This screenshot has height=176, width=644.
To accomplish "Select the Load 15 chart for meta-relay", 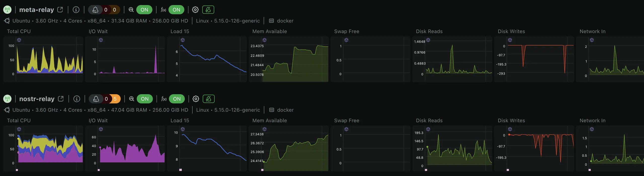I will click(207, 59).
